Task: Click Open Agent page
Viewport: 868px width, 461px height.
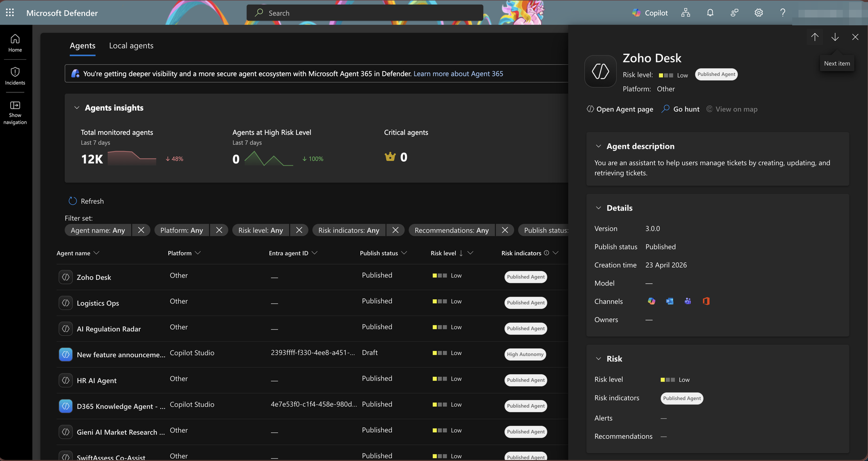Action: 620,109
